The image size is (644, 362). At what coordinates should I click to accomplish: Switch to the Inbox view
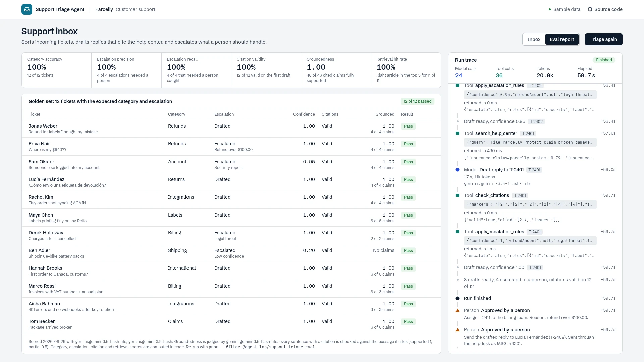point(534,39)
